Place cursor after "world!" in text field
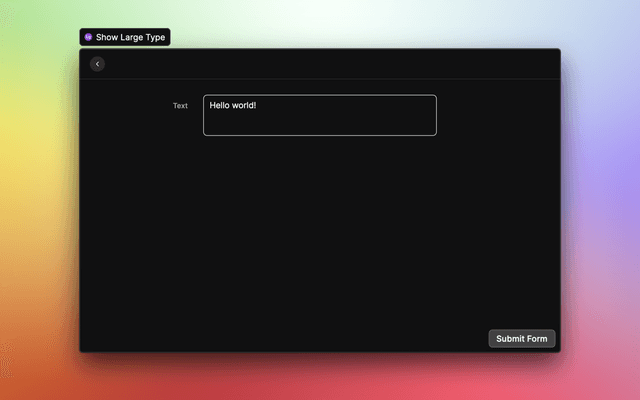Viewport: 640px width, 400px height. pyautogui.click(x=258, y=105)
